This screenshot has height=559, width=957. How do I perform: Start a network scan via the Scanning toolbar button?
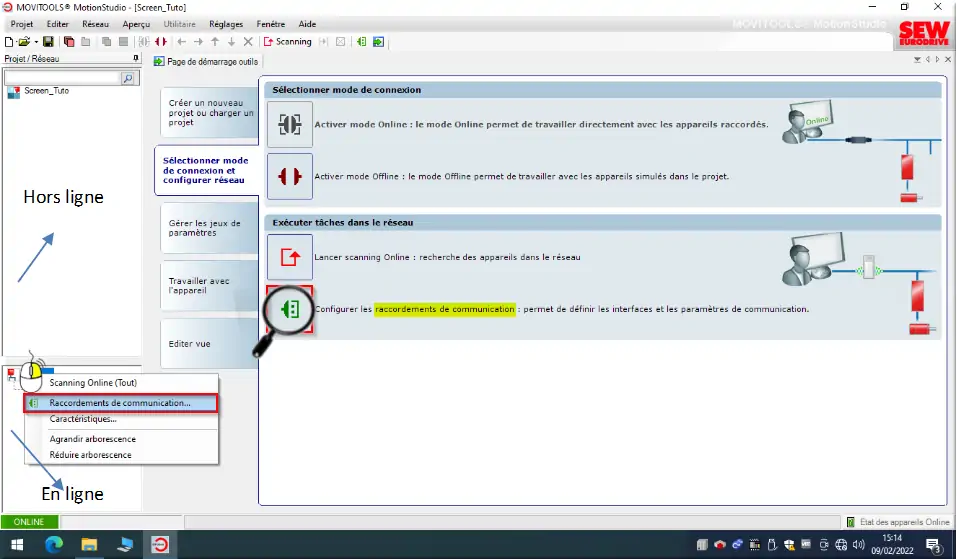pyautogui.click(x=287, y=42)
